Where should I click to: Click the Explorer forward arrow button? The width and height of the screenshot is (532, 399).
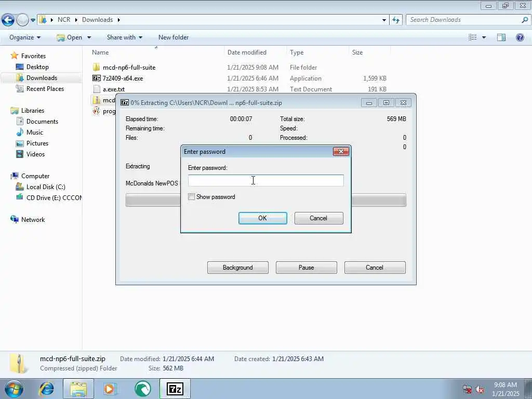click(x=22, y=20)
